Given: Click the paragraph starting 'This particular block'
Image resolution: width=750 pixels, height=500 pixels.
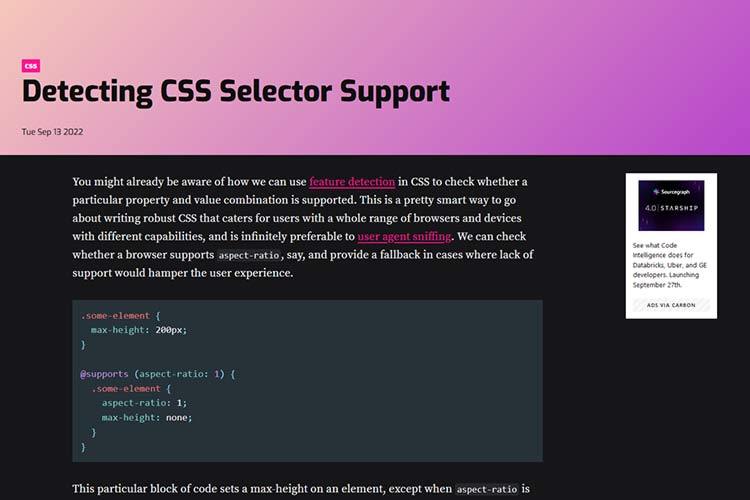Looking at the screenshot, I should click(260, 490).
